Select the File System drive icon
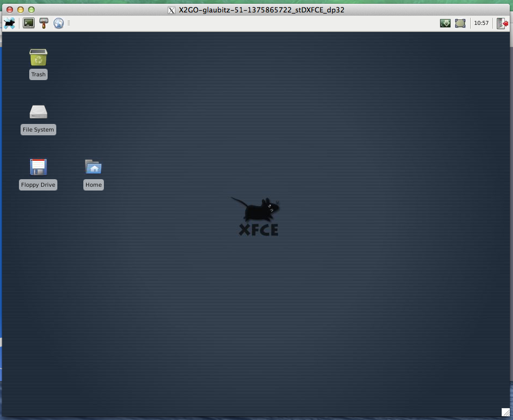The image size is (513, 420). (x=38, y=112)
